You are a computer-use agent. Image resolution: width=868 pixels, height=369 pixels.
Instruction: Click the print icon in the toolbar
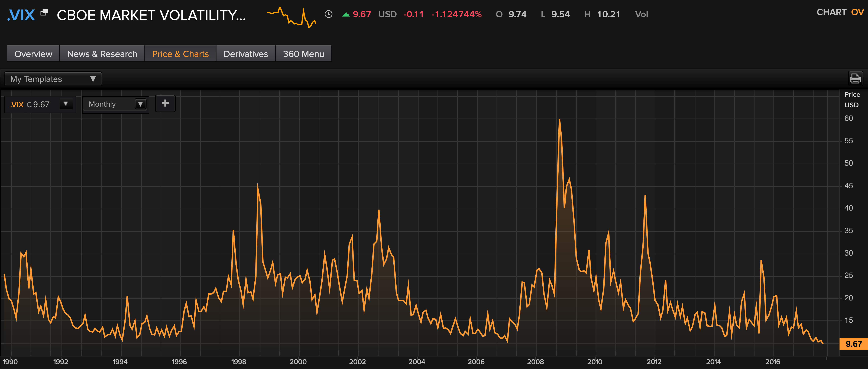coord(855,79)
